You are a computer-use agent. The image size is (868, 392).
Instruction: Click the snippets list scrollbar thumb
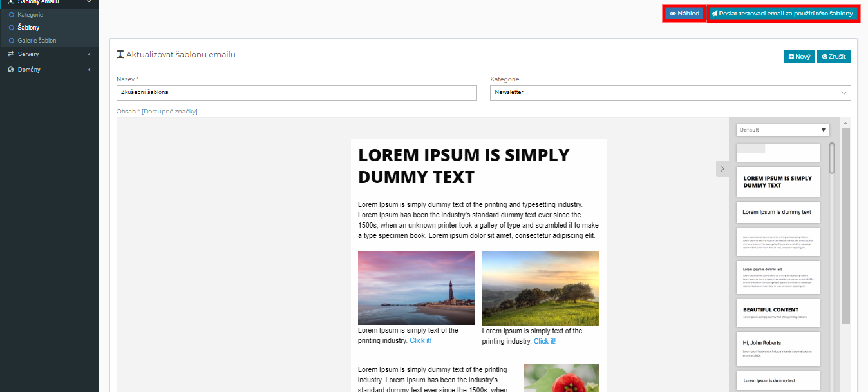click(832, 159)
